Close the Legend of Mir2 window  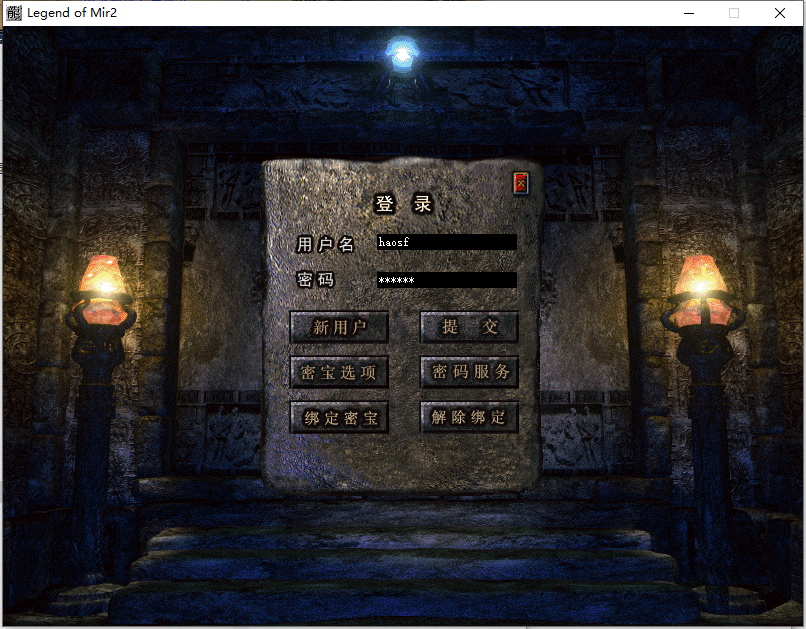pyautogui.click(x=780, y=13)
